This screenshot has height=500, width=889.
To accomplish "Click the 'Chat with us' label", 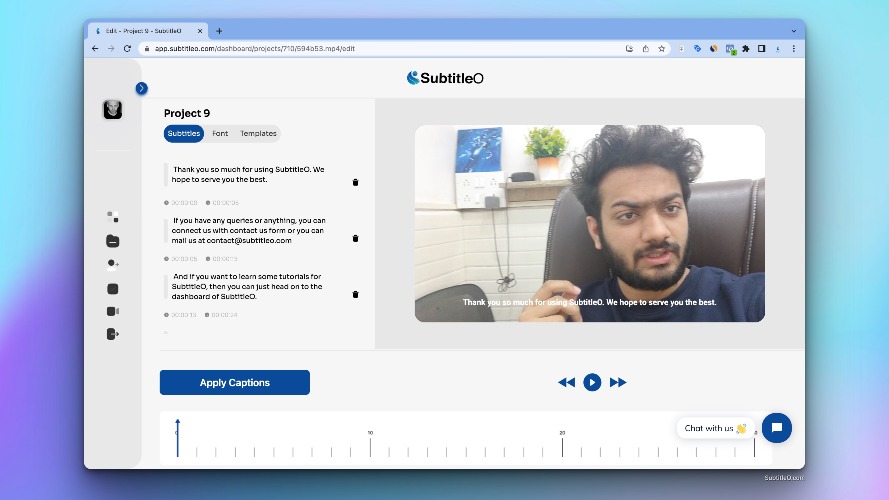I will tap(716, 428).
